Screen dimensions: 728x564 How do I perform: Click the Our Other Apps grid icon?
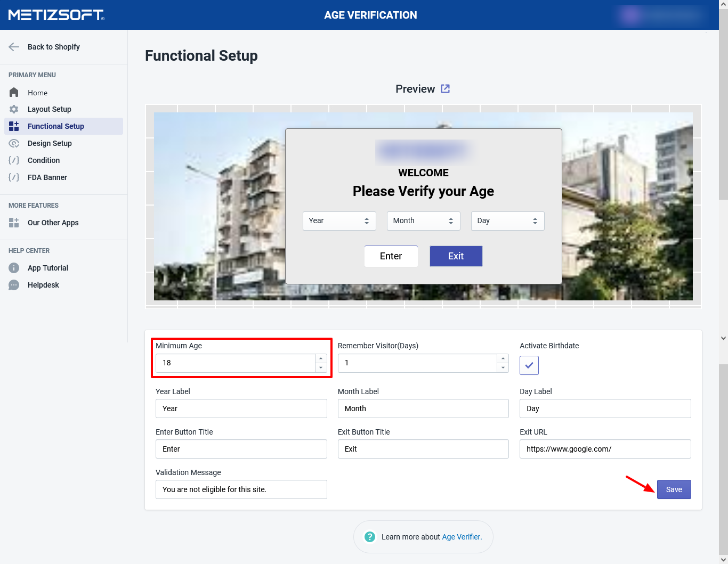tap(14, 223)
